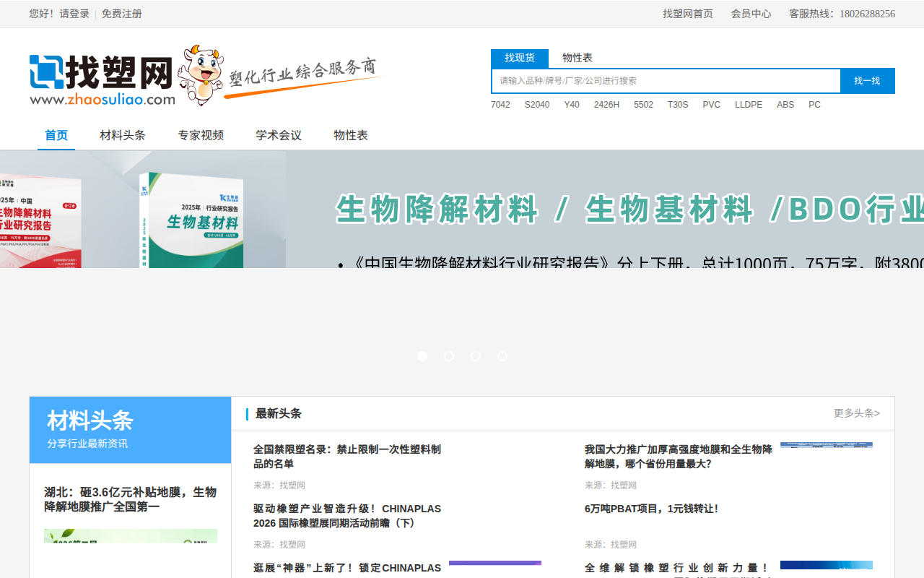Select the 2426H quick search keyword
The height and width of the screenshot is (578, 924).
tap(606, 105)
